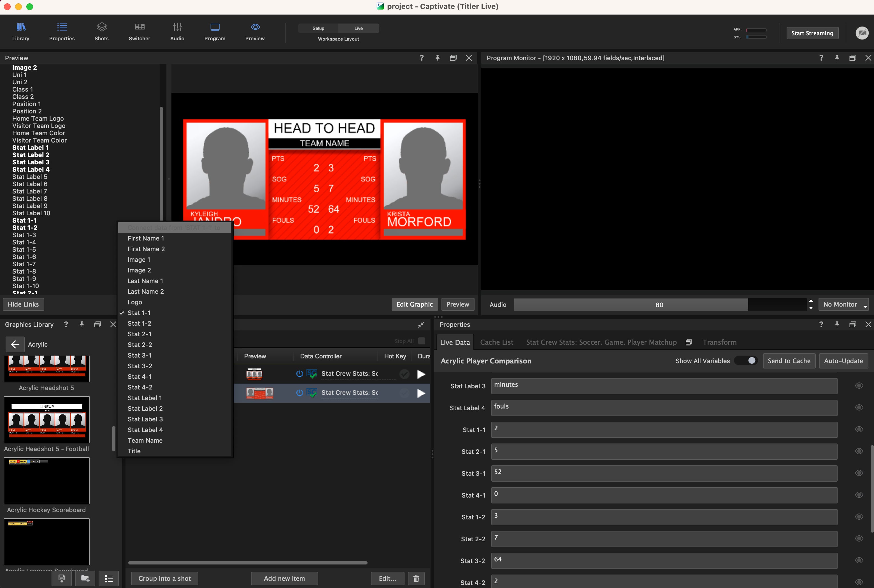Screen dimensions: 874x588
Task: Open the Library panel icon
Action: (21, 31)
